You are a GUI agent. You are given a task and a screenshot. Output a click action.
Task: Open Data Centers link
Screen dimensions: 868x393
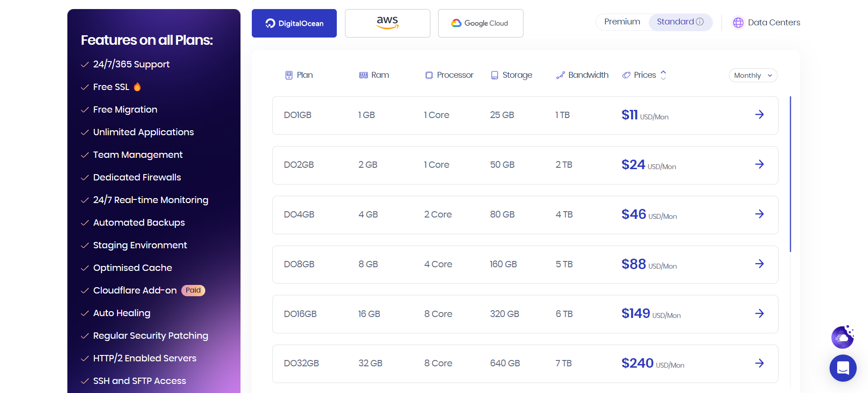(774, 23)
